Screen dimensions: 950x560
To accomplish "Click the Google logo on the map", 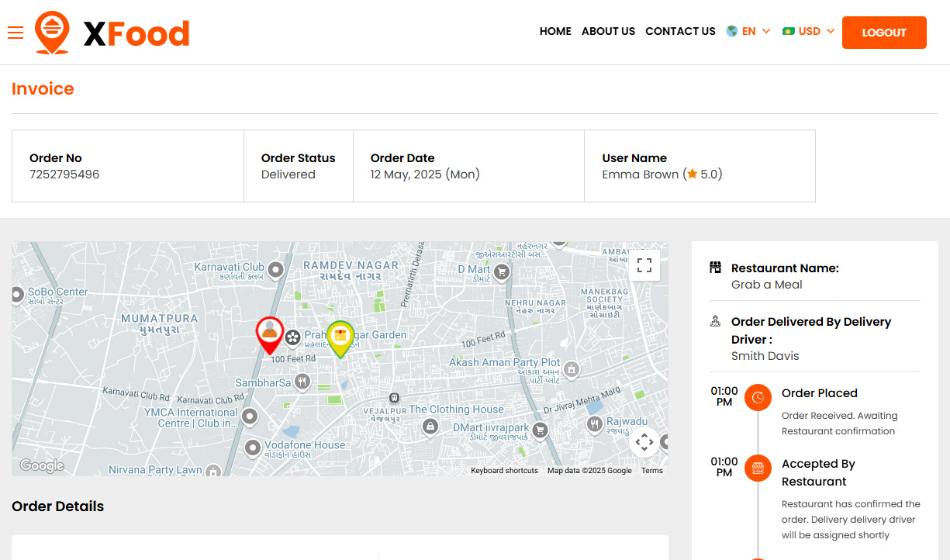I will tap(42, 465).
